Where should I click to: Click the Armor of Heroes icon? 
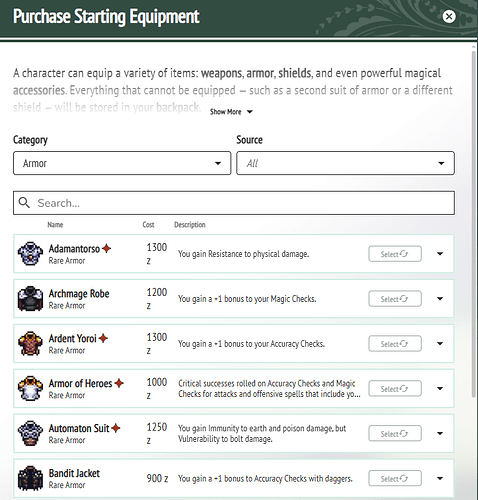click(x=30, y=388)
